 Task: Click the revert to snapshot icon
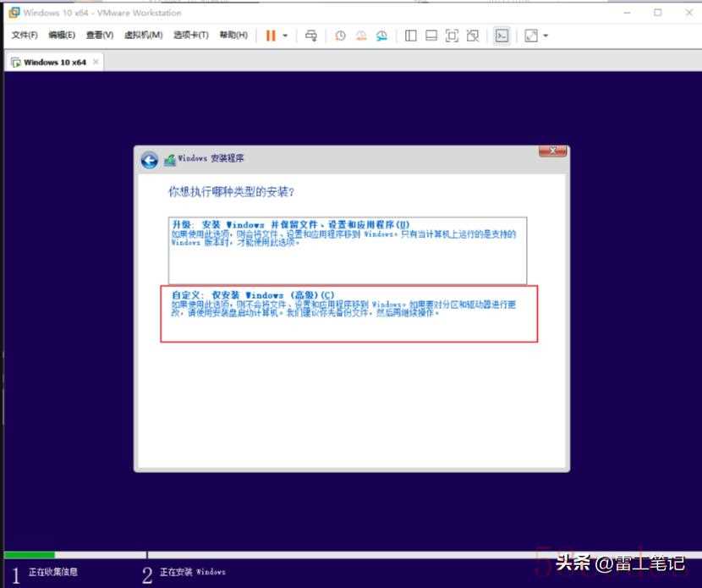pos(361,36)
